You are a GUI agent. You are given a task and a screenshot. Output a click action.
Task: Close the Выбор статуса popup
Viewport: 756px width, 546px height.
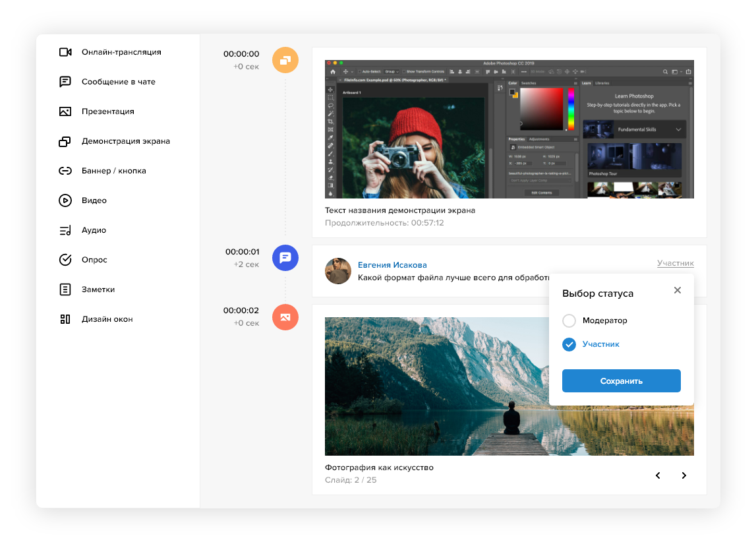(x=677, y=291)
